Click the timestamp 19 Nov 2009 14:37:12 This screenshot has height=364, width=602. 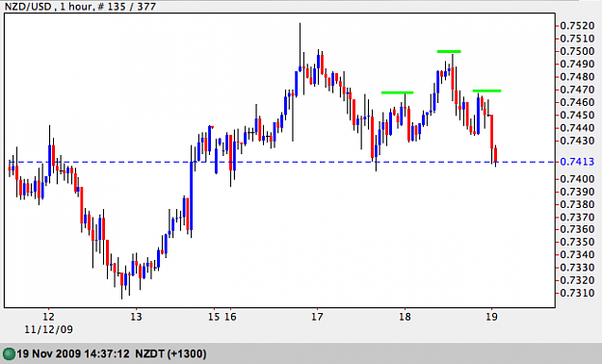click(x=73, y=353)
